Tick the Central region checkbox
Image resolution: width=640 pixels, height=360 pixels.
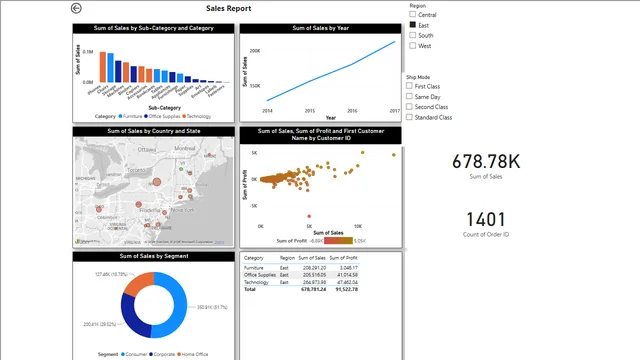coord(413,14)
